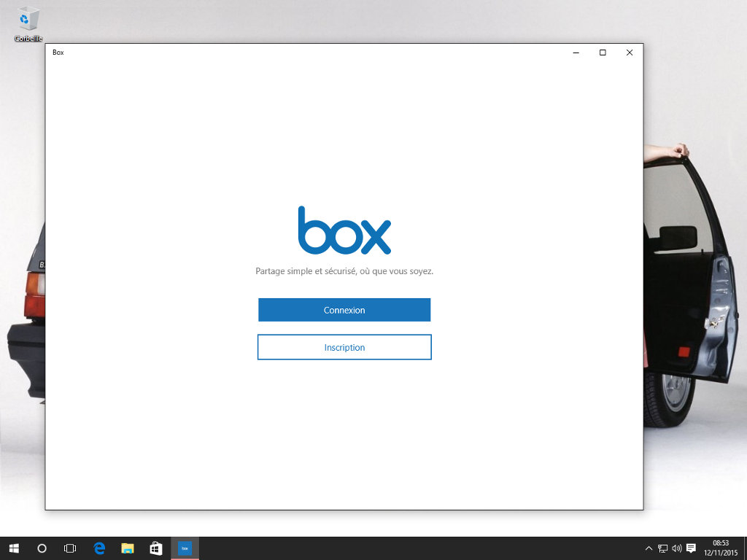The image size is (747, 560).
Task: Minimize the Box window
Action: 576,52
